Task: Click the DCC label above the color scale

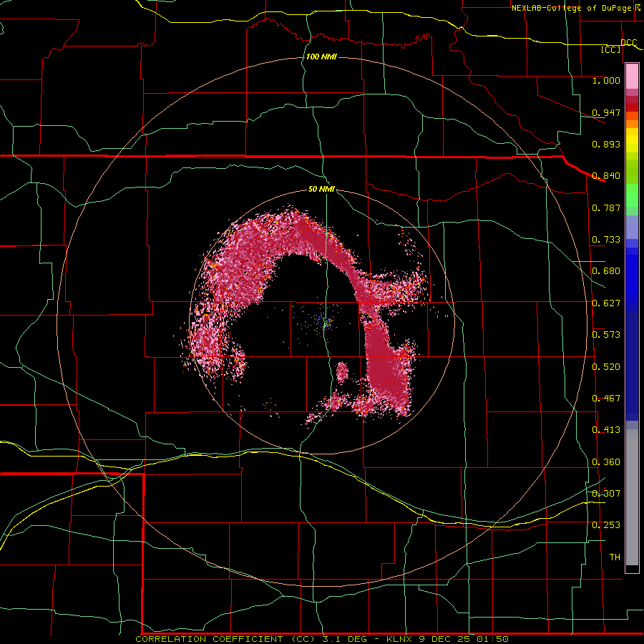Action: tap(628, 42)
